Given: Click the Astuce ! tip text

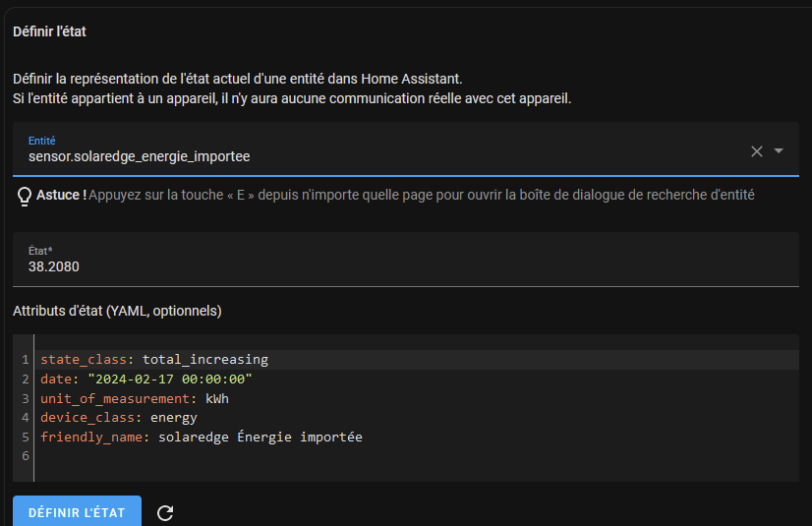Looking at the screenshot, I should click(x=61, y=196).
